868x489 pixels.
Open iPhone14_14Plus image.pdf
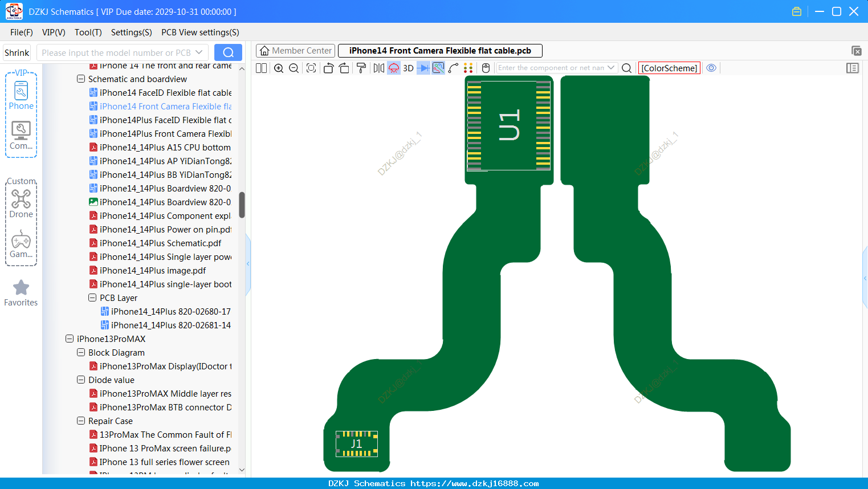coord(148,270)
